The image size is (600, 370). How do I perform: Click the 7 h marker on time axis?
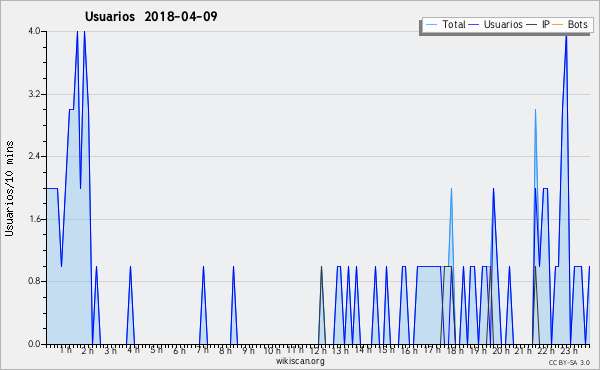pos(203,350)
